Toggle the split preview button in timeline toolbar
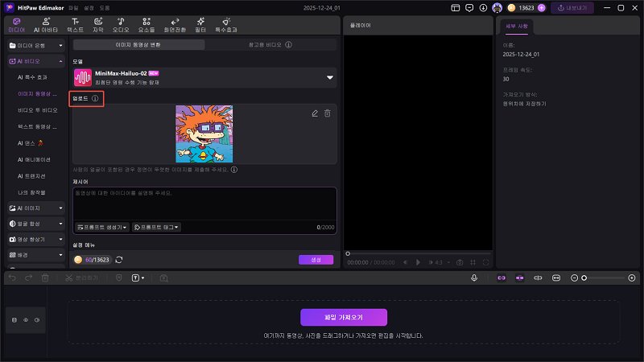This screenshot has height=362, width=644. pos(538,278)
